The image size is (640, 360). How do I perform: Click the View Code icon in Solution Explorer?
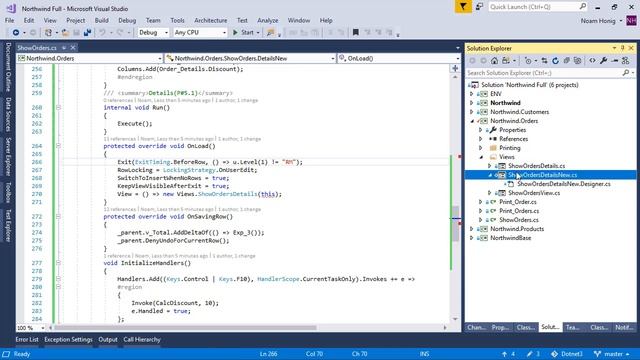(592, 61)
